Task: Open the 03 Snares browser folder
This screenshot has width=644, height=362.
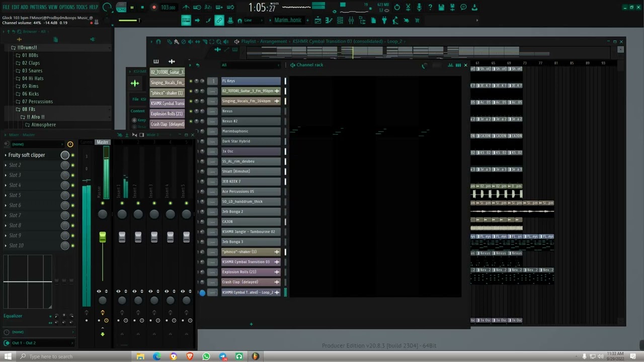Action: [x=32, y=71]
